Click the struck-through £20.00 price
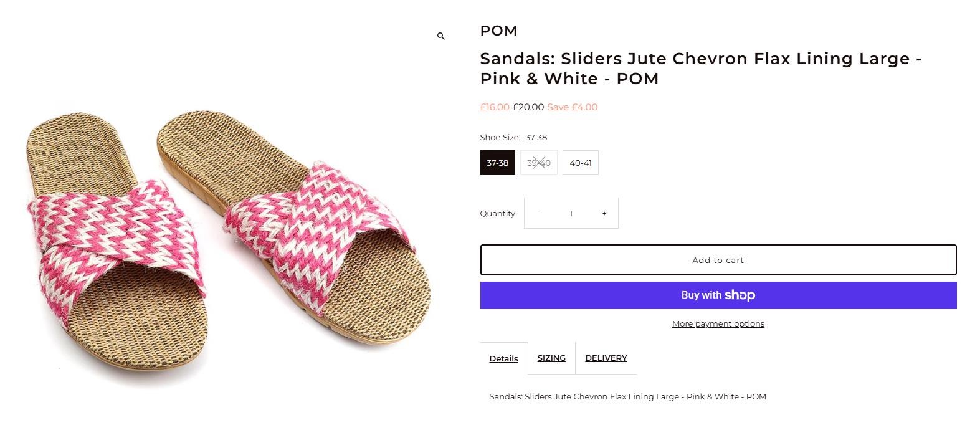 tap(528, 107)
